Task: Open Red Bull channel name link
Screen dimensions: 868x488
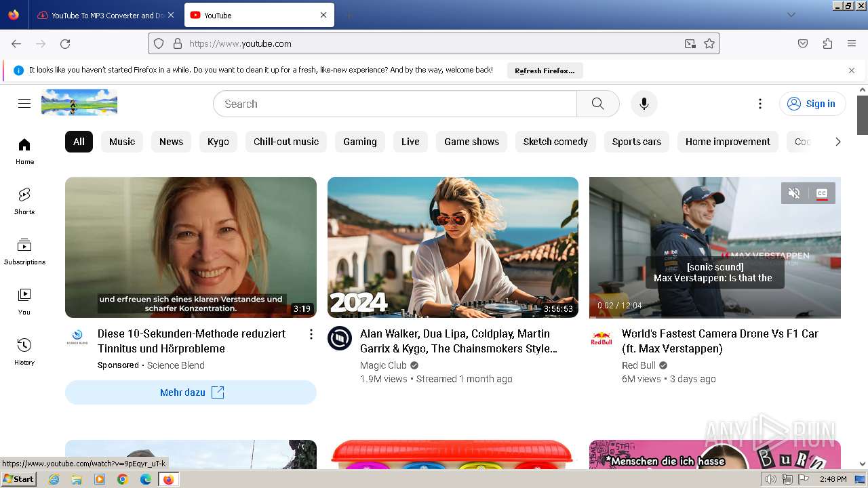Action: pyautogui.click(x=639, y=365)
